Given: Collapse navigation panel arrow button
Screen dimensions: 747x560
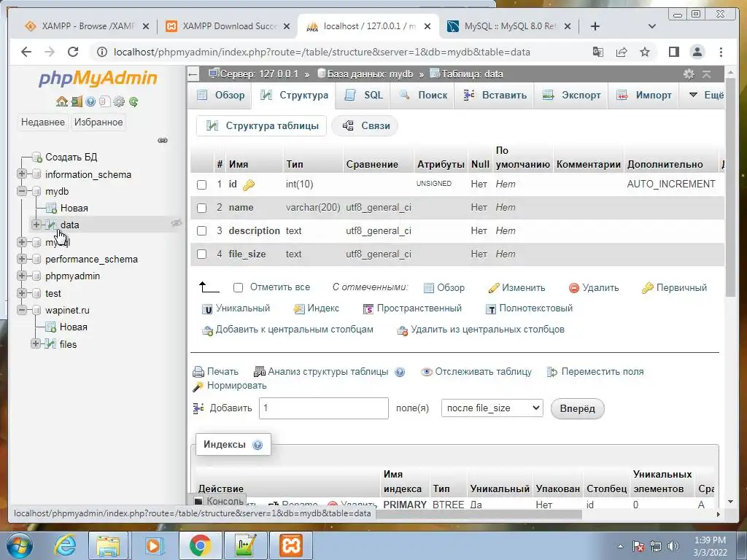Looking at the screenshot, I should 193,74.
